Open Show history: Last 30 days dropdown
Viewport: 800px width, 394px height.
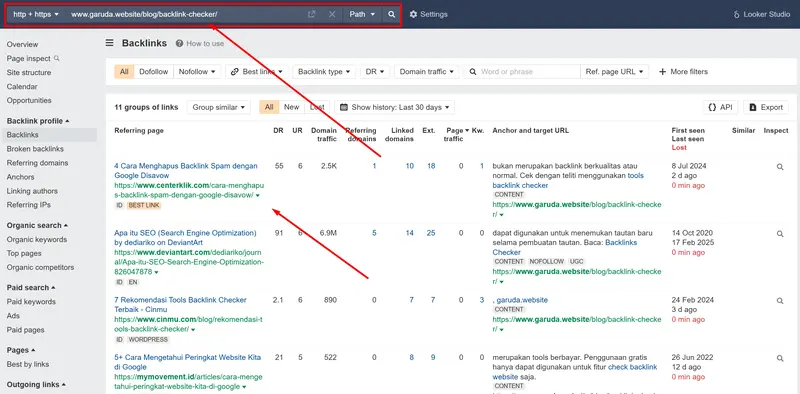(x=394, y=107)
